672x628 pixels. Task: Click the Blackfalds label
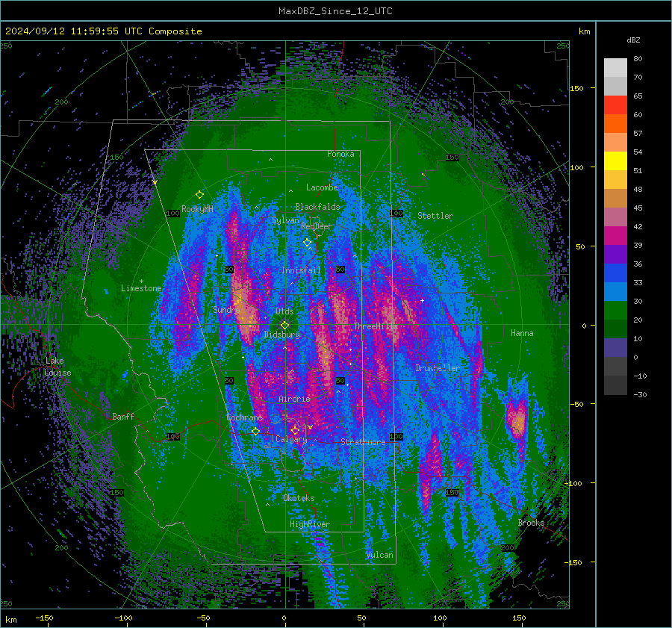[x=317, y=207]
